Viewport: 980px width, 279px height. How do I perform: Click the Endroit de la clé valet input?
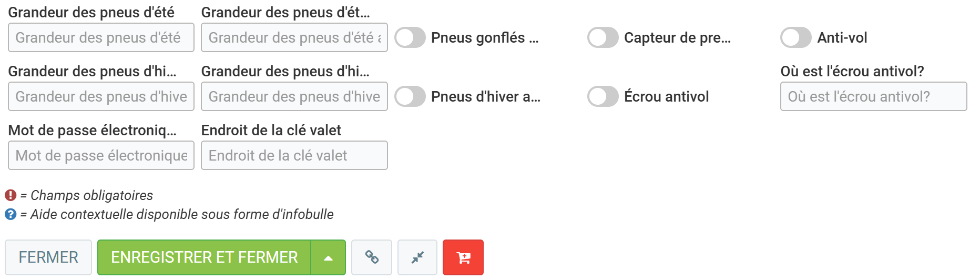pos(294,156)
